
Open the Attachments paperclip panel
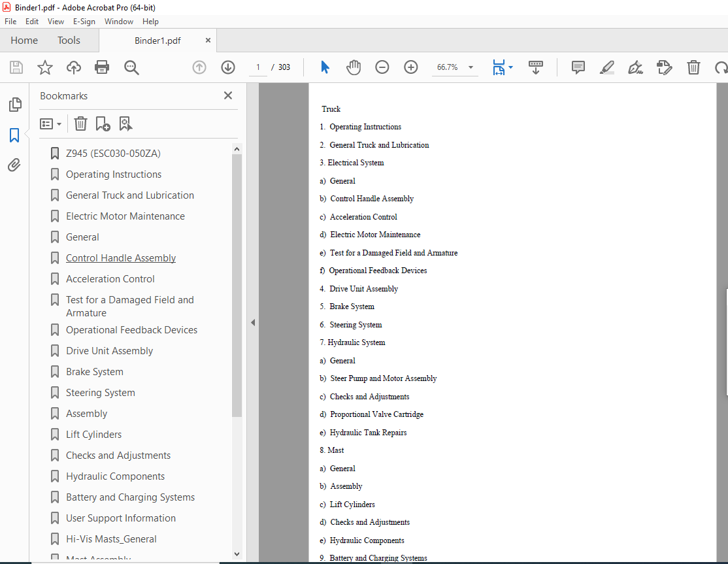coord(14,165)
